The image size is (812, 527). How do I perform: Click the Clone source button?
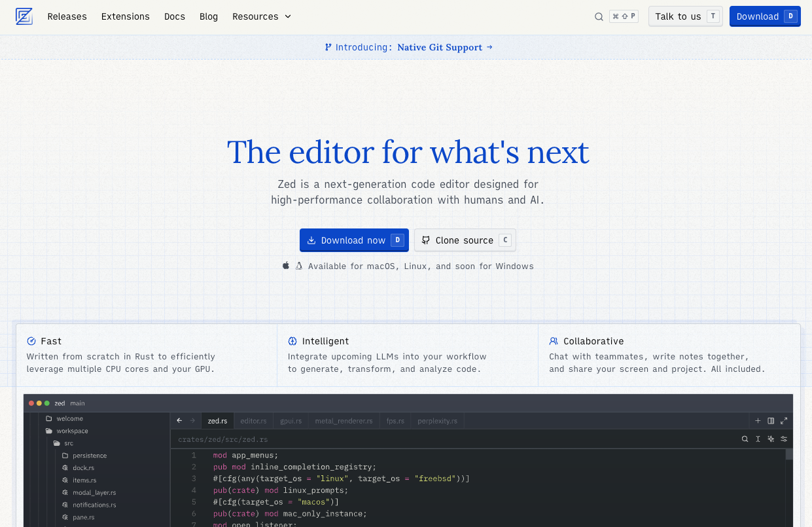coord(465,240)
